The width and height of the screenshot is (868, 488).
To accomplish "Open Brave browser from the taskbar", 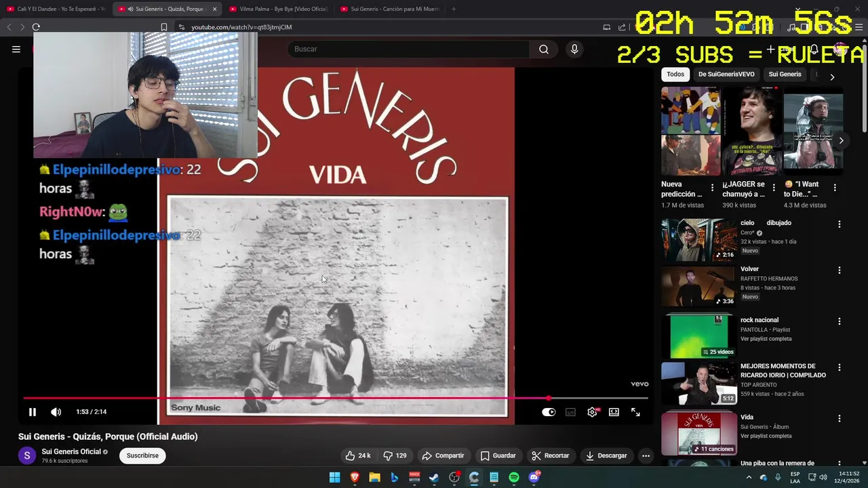I will 355,478.
